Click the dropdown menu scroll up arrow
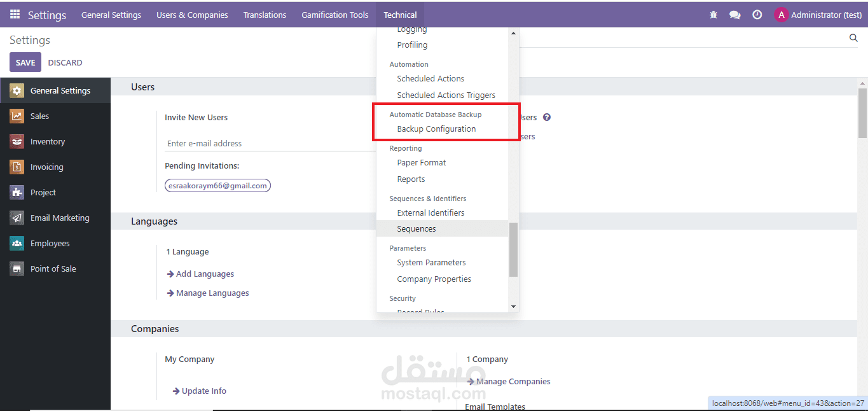This screenshot has height=411, width=868. click(x=513, y=33)
